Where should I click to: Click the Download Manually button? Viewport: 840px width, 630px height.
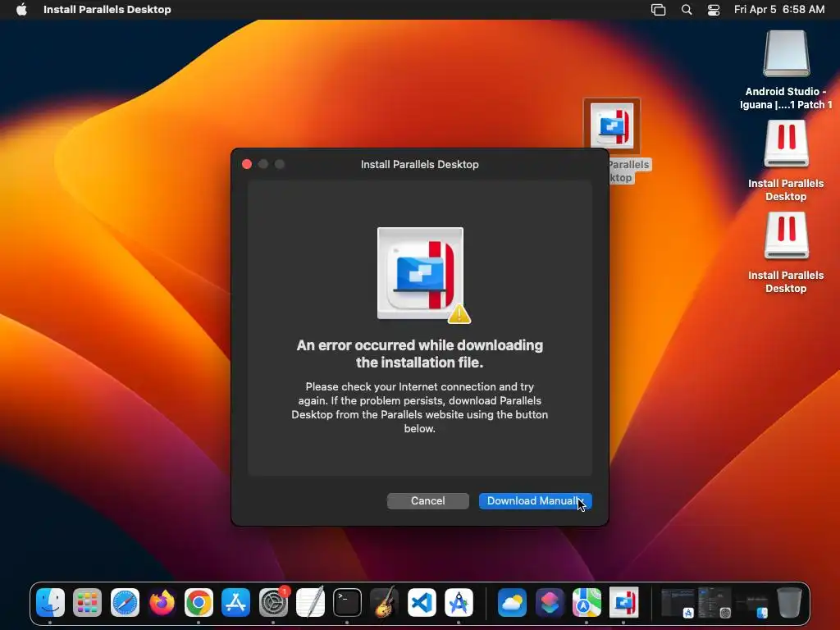(535, 501)
